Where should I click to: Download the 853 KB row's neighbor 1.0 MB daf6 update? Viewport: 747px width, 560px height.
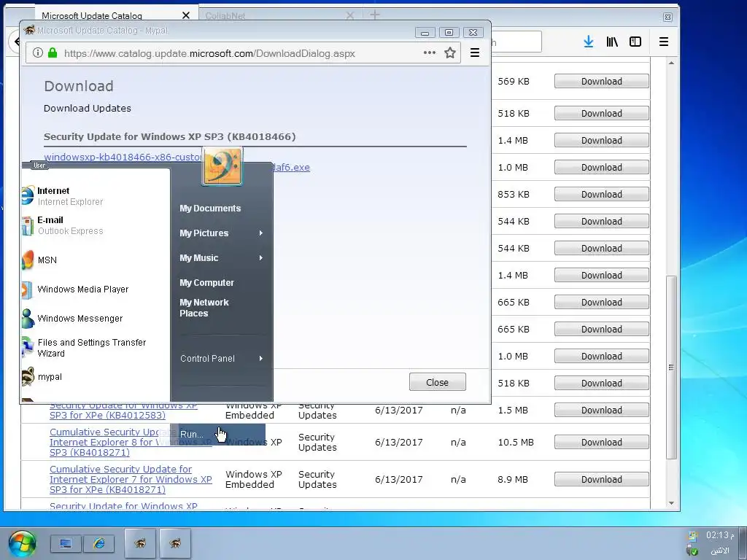[x=602, y=168]
